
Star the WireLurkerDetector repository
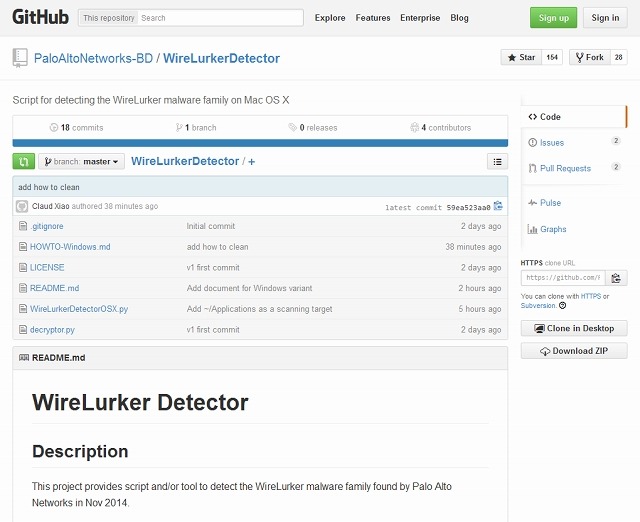tap(521, 58)
